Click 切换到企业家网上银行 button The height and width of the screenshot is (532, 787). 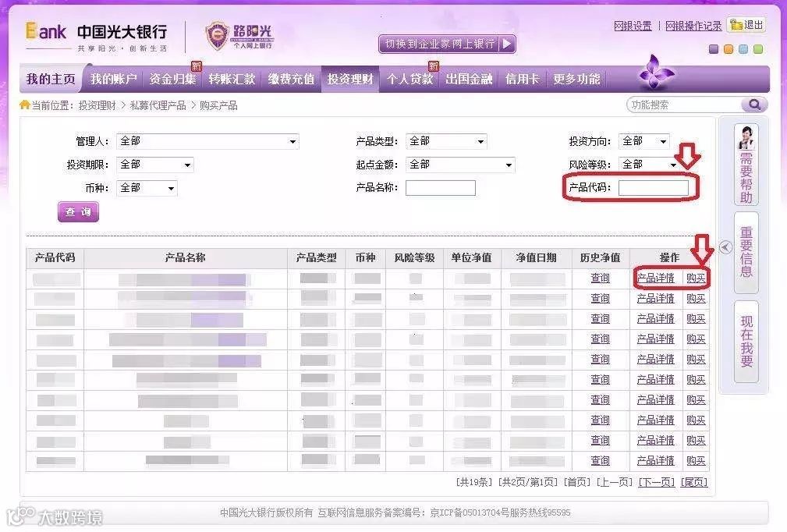(447, 44)
